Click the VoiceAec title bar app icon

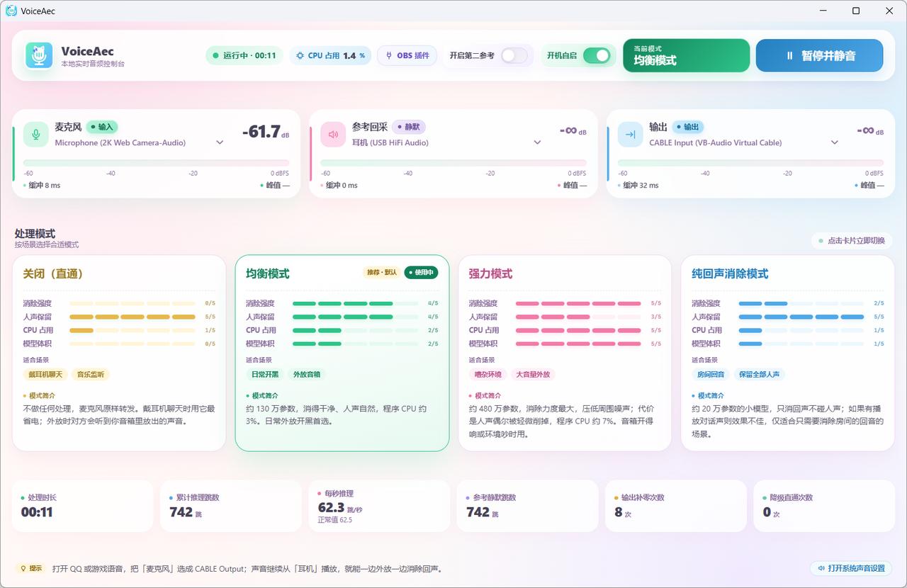tap(11, 11)
